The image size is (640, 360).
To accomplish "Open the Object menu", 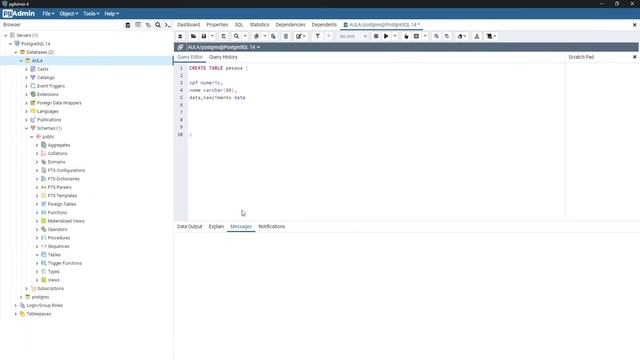I will point(68,13).
